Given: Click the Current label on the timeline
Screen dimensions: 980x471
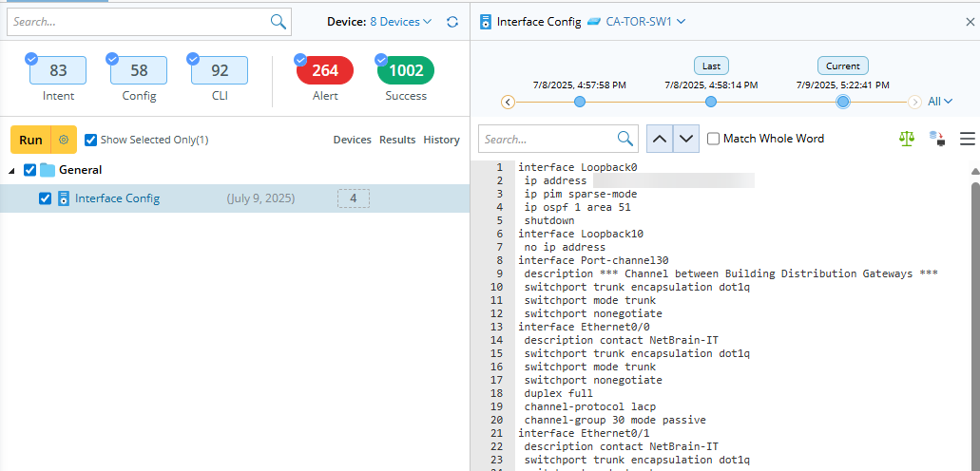Looking at the screenshot, I should click(x=843, y=66).
